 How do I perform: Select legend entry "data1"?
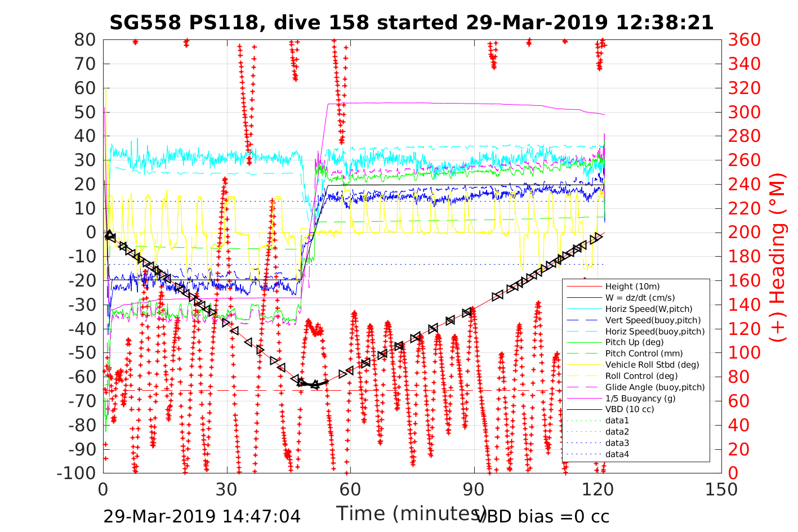point(617,421)
